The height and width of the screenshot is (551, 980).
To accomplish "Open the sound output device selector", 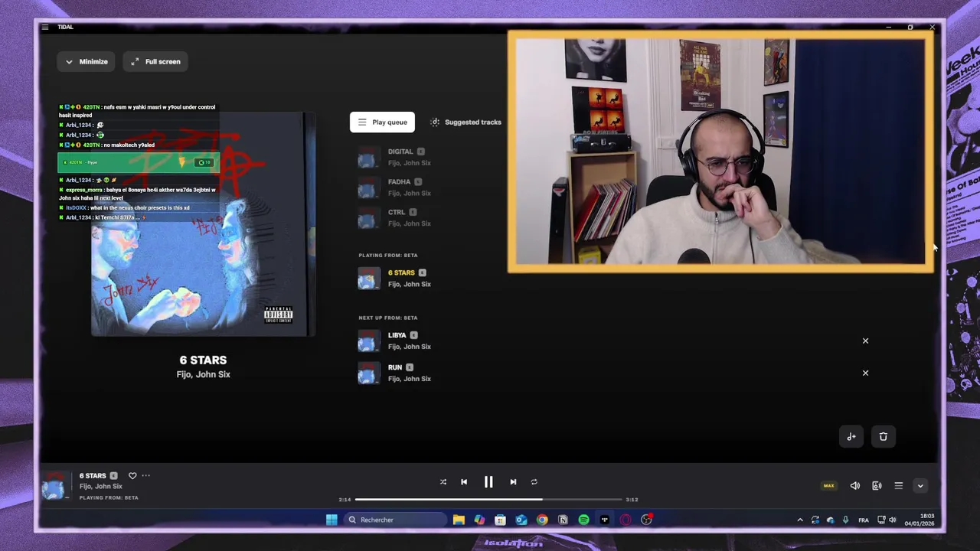I will pos(877,486).
